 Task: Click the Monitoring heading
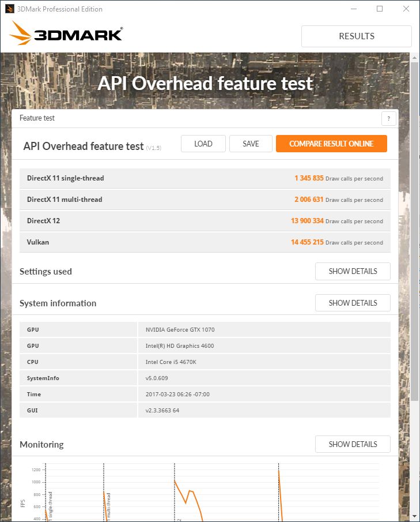(x=41, y=445)
